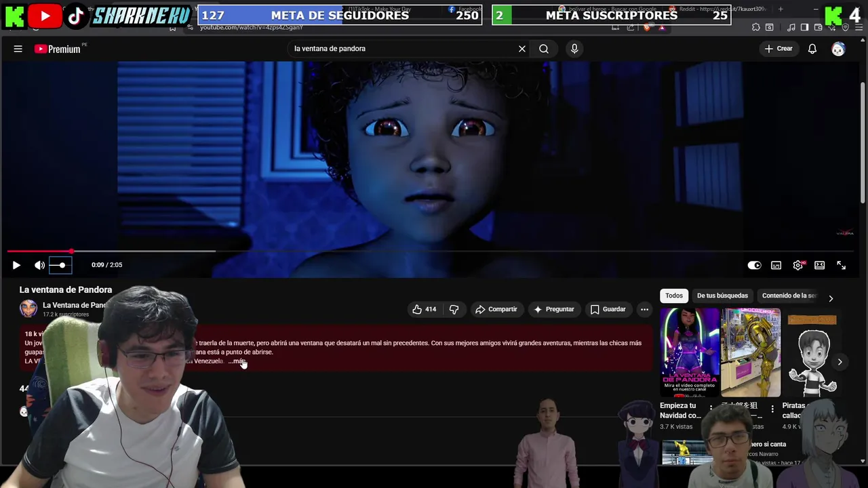
Task: Click the magnifying glass search button
Action: [x=544, y=49]
